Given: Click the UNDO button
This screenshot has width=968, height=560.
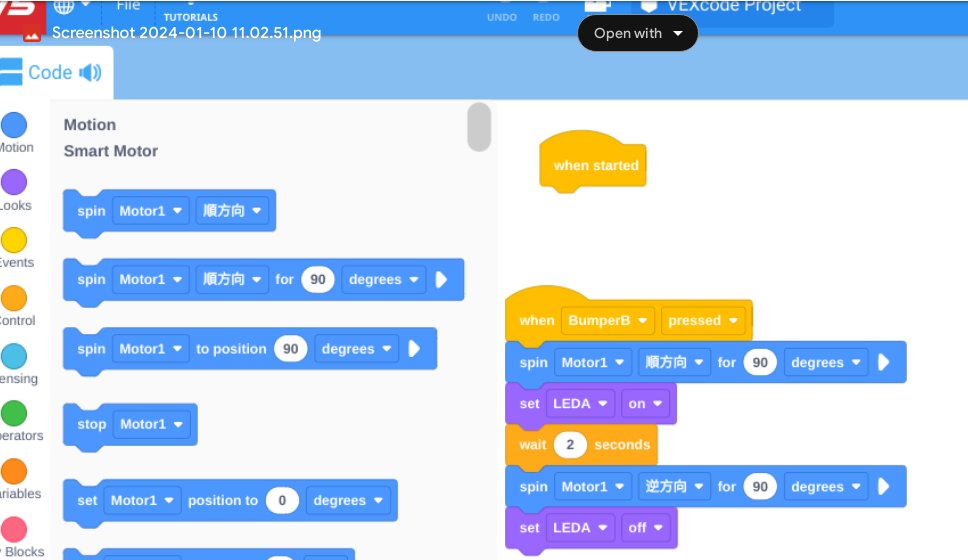Looking at the screenshot, I should tap(502, 17).
